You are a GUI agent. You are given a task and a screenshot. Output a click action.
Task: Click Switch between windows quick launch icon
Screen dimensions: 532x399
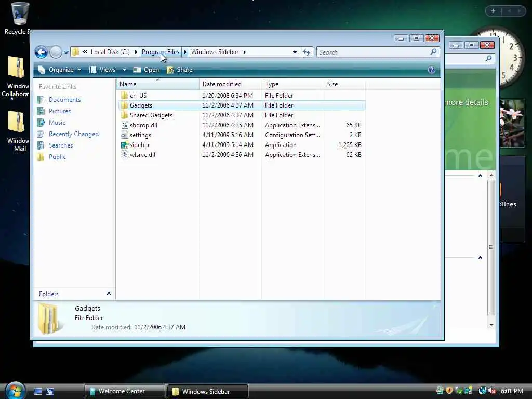tap(50, 392)
